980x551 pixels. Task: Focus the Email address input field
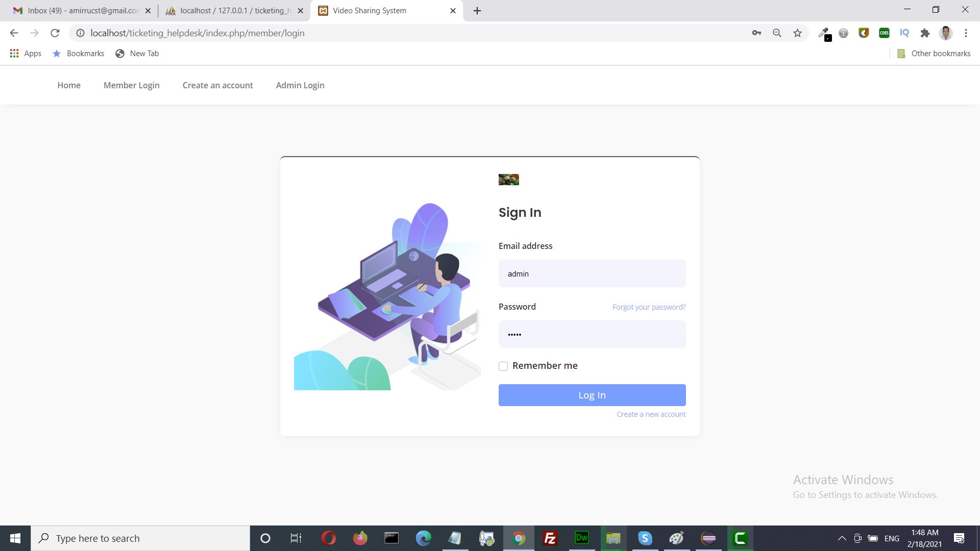592,274
